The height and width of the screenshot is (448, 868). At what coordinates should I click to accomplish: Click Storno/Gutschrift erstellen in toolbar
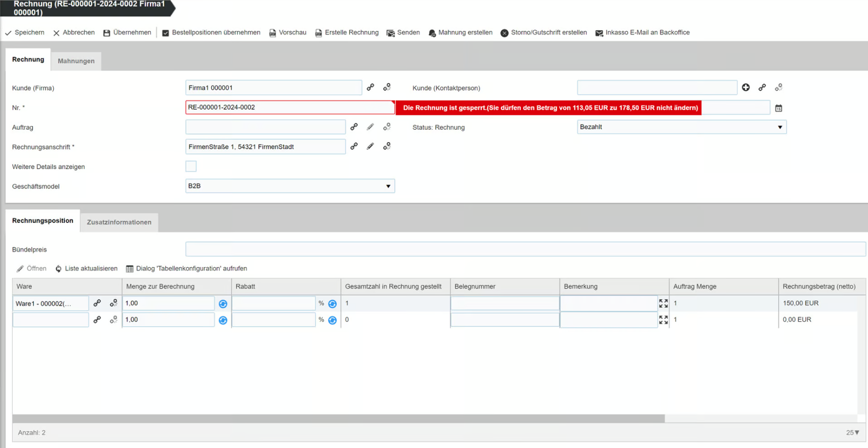[544, 33]
